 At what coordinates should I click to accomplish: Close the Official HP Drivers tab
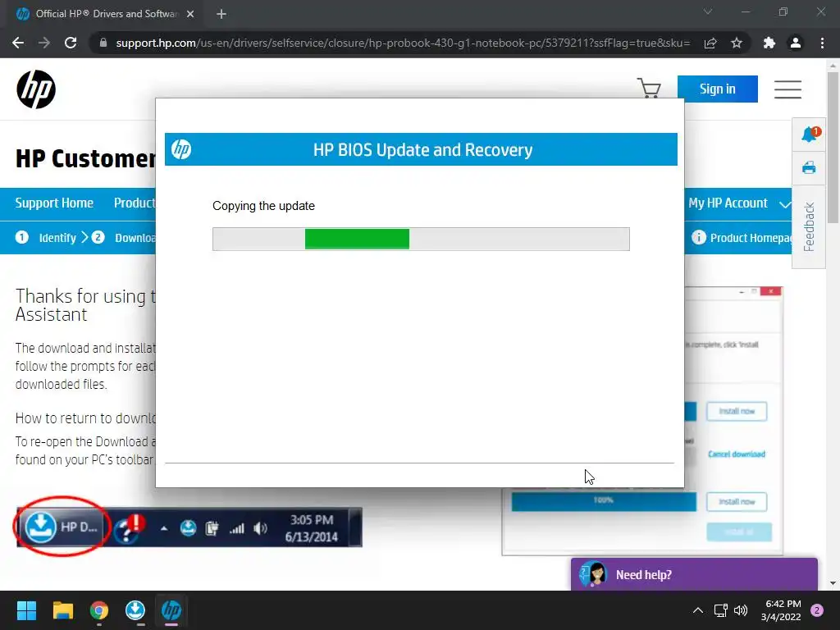[x=190, y=14]
